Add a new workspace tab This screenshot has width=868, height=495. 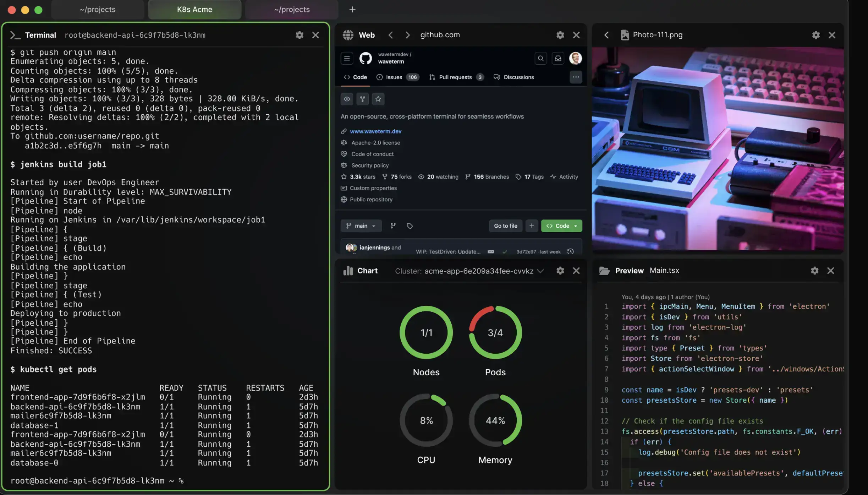click(x=352, y=10)
